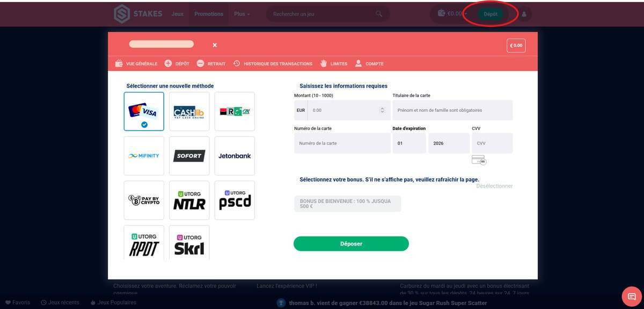Open the live chat support bubble
The height and width of the screenshot is (309, 644).
point(632,297)
